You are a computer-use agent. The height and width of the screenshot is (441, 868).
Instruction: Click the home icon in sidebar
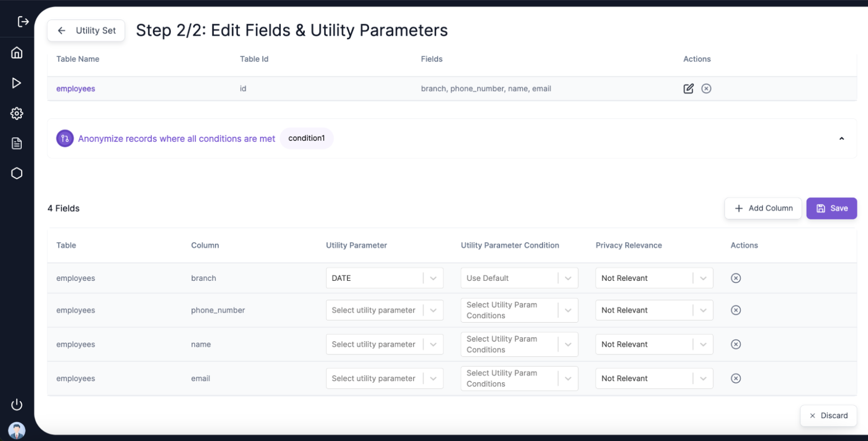tap(17, 53)
